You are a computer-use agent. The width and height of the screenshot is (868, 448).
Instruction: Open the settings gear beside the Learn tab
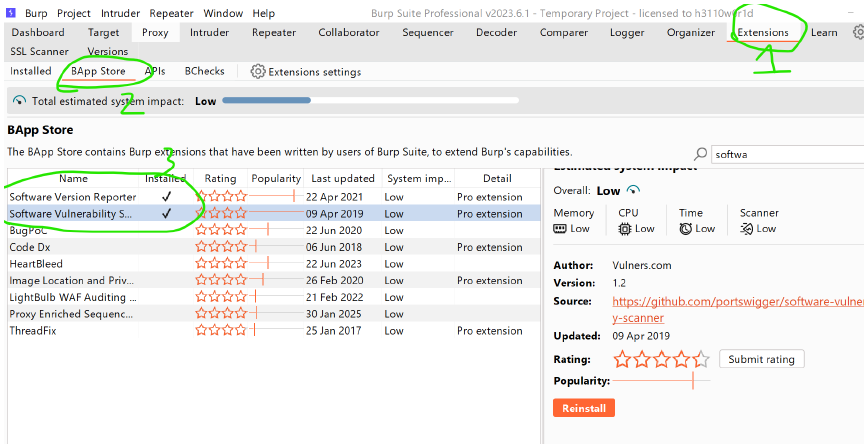pyautogui.click(x=860, y=32)
